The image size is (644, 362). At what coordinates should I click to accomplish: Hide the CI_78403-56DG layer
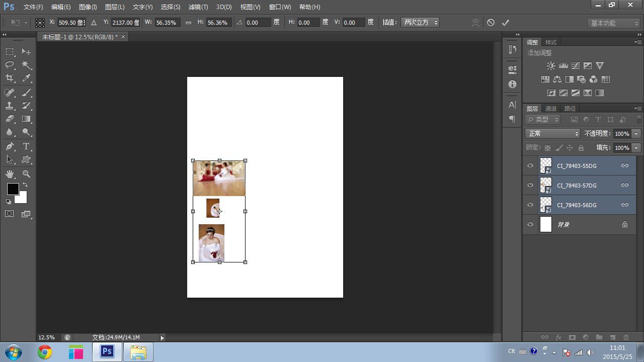(x=530, y=205)
